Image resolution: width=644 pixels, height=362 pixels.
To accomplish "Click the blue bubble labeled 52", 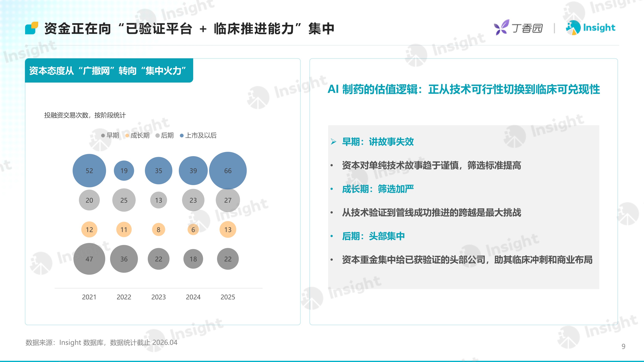I will 89,171.
